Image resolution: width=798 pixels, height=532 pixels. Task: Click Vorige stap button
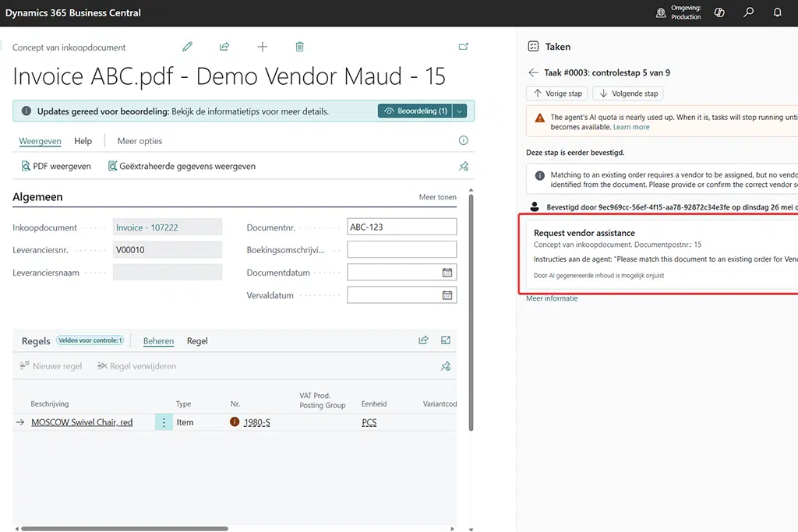click(557, 93)
